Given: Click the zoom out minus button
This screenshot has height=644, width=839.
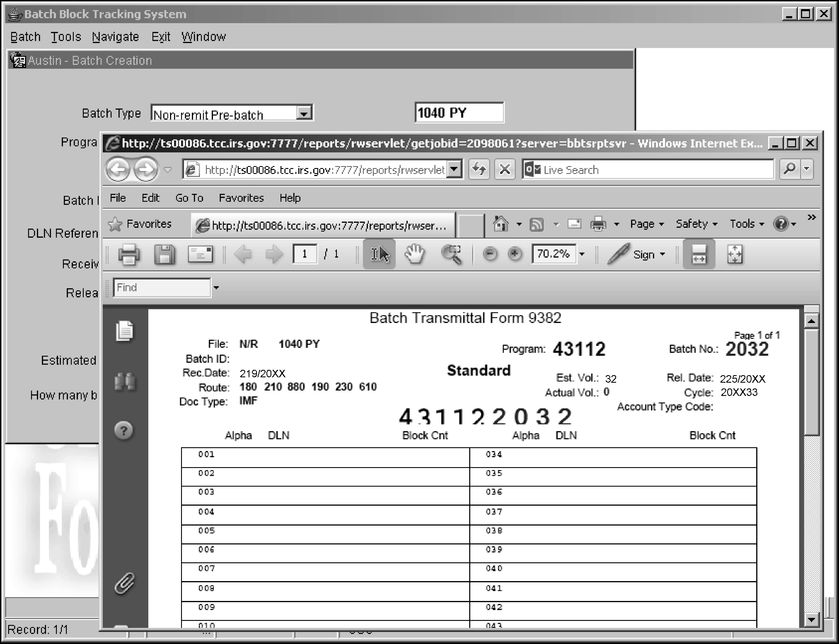Looking at the screenshot, I should coord(490,254).
